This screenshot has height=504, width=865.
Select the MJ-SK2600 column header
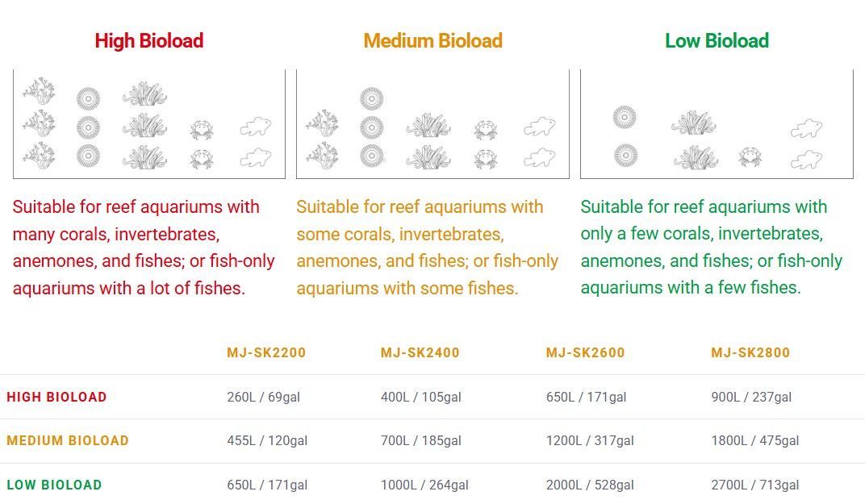coord(585,352)
